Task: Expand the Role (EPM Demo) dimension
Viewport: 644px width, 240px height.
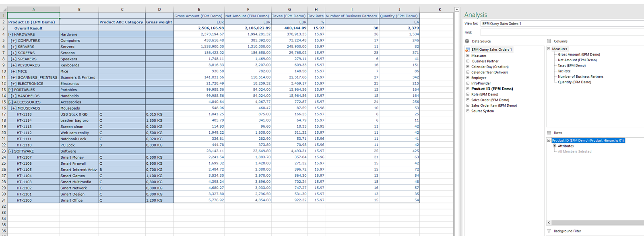Action: (x=468, y=95)
